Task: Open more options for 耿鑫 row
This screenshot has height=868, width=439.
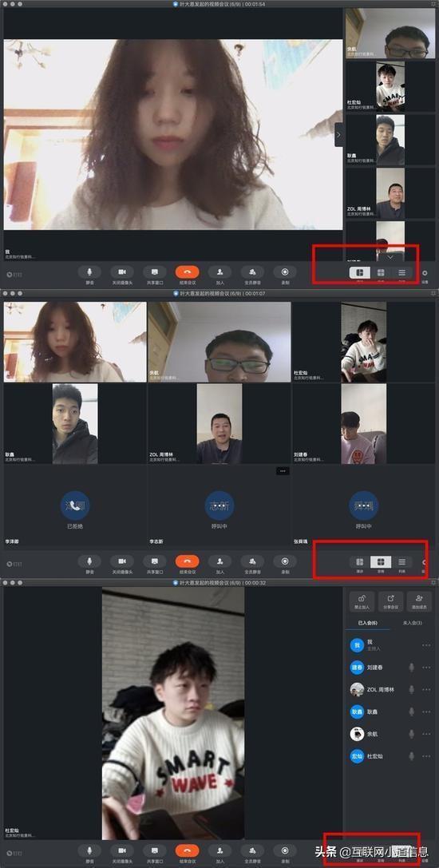Action: click(426, 712)
